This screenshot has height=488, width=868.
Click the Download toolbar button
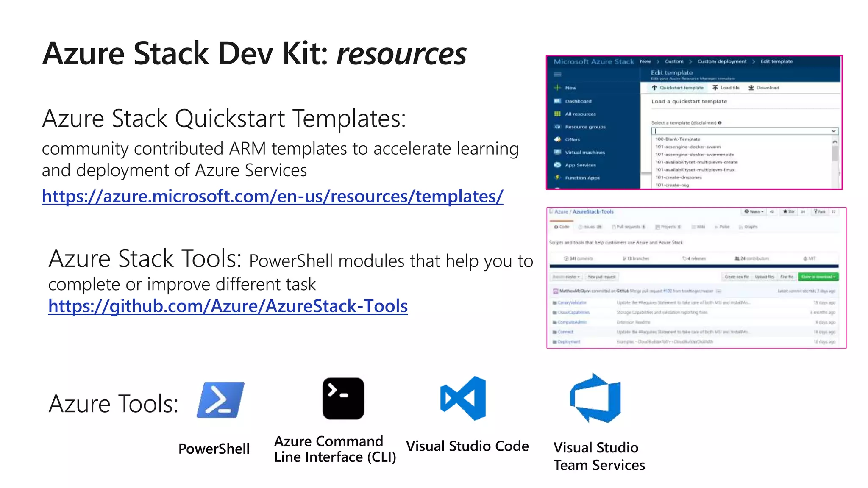pos(764,88)
